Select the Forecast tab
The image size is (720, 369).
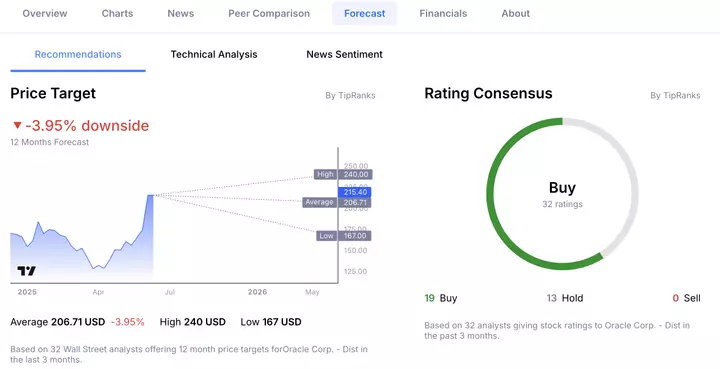click(365, 13)
